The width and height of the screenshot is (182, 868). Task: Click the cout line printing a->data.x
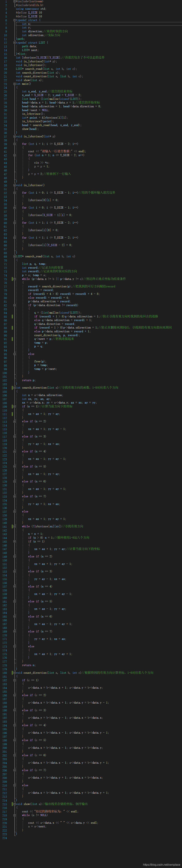point(63,823)
